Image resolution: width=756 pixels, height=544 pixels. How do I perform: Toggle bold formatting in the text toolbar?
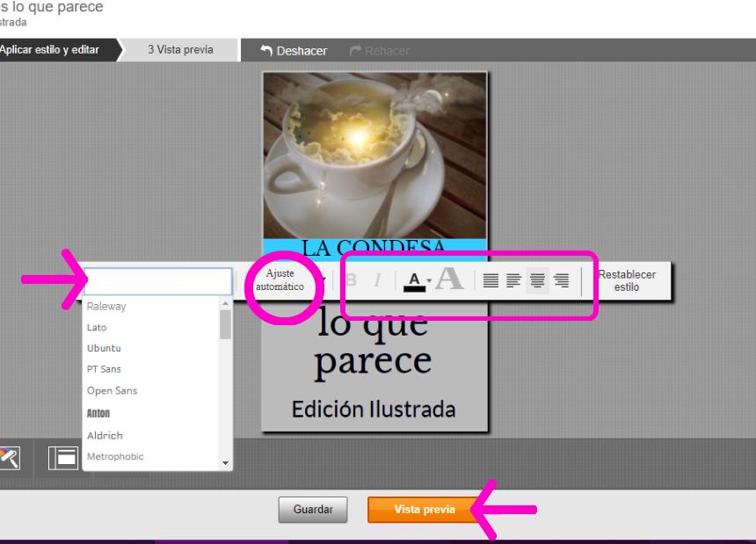(351, 281)
